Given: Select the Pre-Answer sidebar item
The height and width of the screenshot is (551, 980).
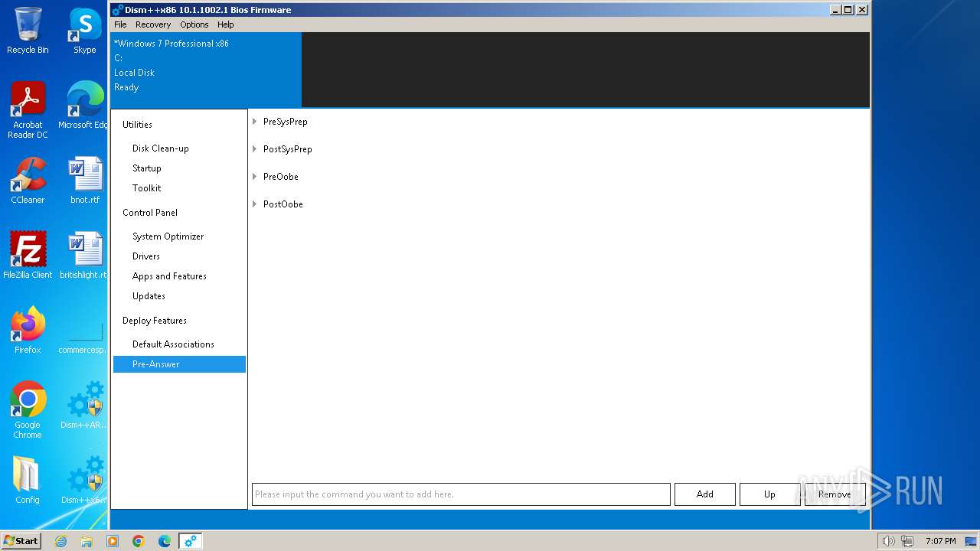Looking at the screenshot, I should click(x=179, y=364).
